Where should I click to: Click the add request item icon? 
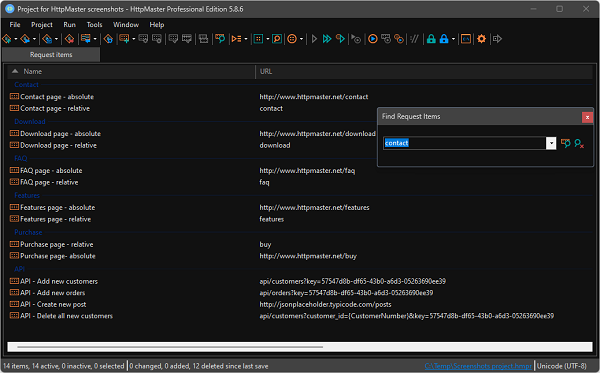point(124,39)
